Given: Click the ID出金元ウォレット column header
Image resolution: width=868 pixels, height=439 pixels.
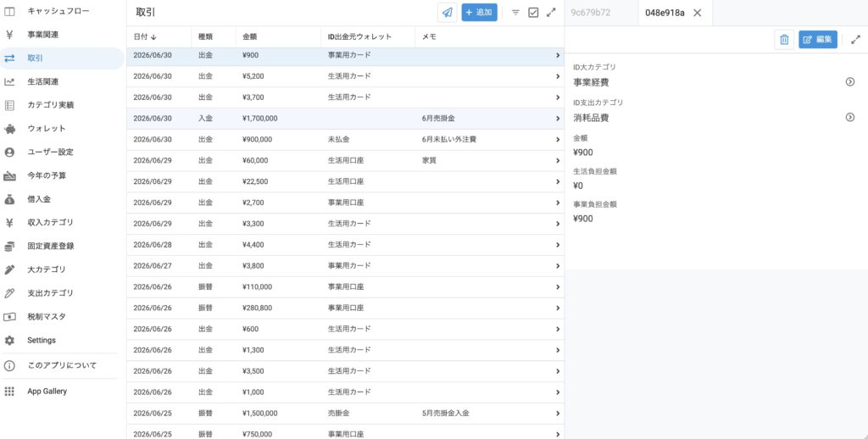Looking at the screenshot, I should coord(359,36).
